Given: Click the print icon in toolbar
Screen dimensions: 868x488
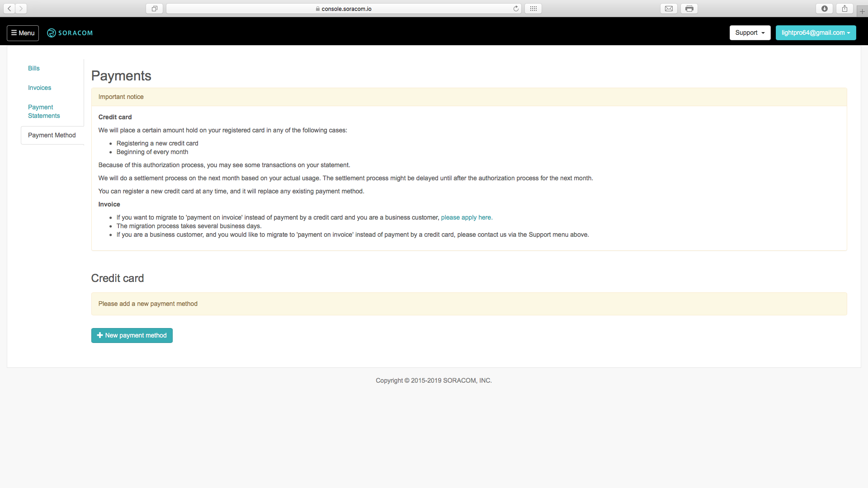Looking at the screenshot, I should coord(689,9).
